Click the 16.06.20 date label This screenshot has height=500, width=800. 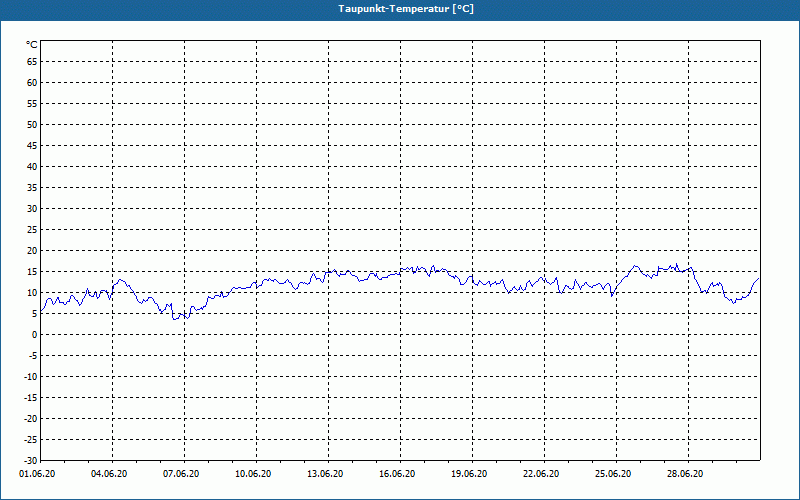click(x=397, y=474)
